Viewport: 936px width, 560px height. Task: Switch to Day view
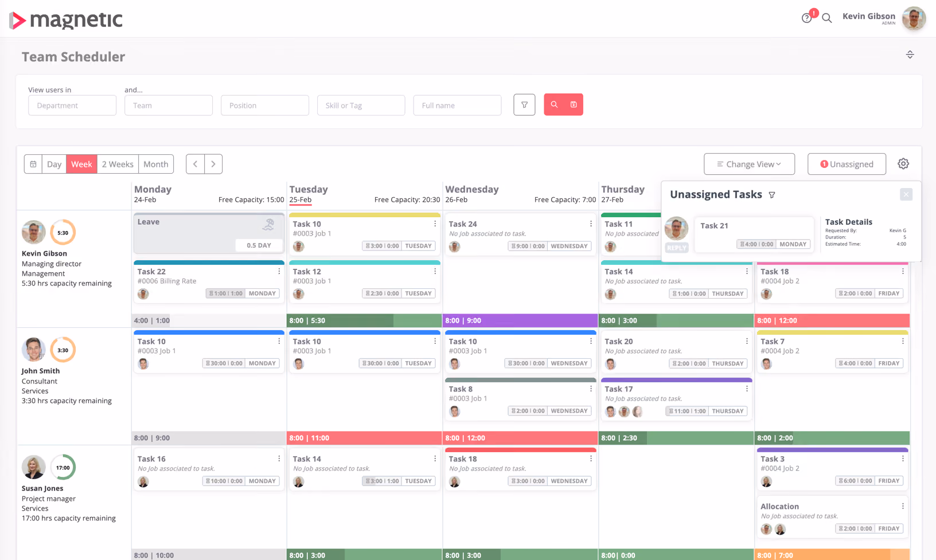(x=54, y=164)
